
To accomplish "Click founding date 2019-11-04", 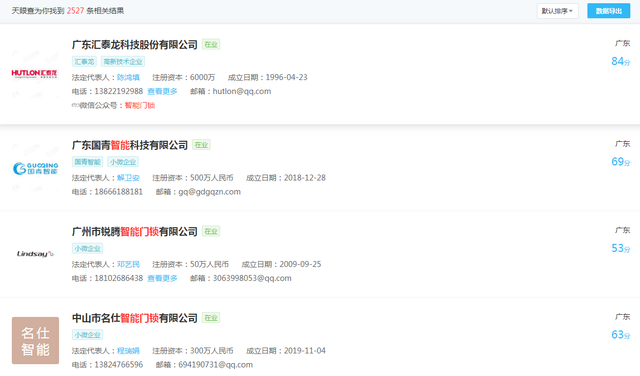I will click(x=304, y=351).
